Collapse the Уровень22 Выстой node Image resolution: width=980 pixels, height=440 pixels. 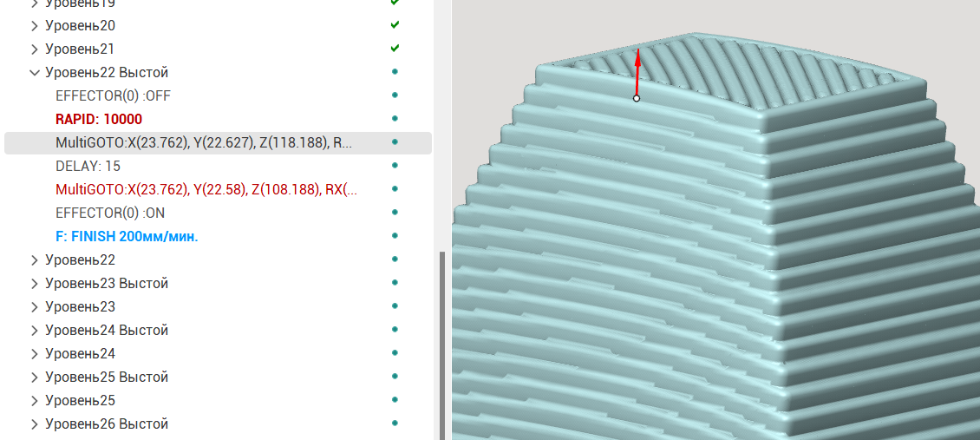34,73
